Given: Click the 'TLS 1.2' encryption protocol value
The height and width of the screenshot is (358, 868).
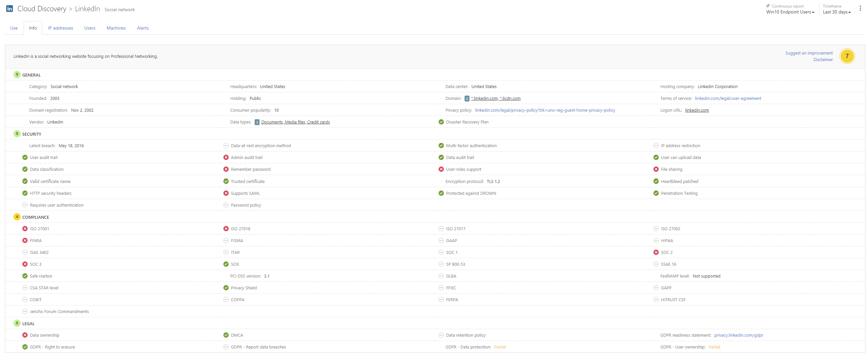Looking at the screenshot, I should click(x=493, y=181).
